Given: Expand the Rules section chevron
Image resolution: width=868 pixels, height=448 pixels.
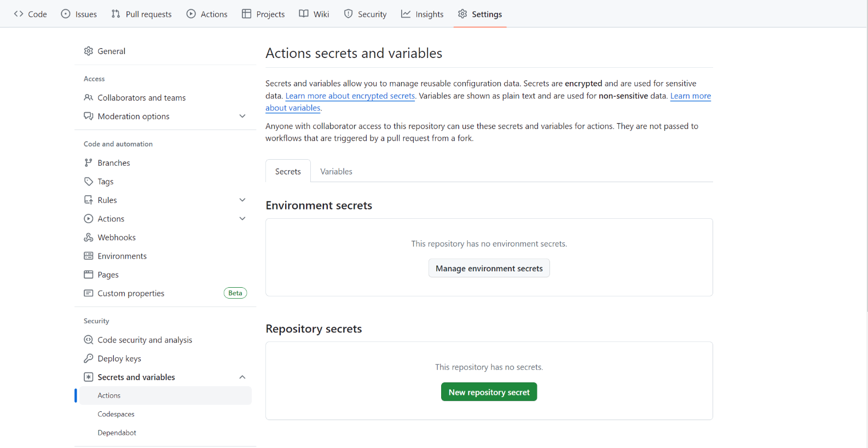Looking at the screenshot, I should (242, 200).
